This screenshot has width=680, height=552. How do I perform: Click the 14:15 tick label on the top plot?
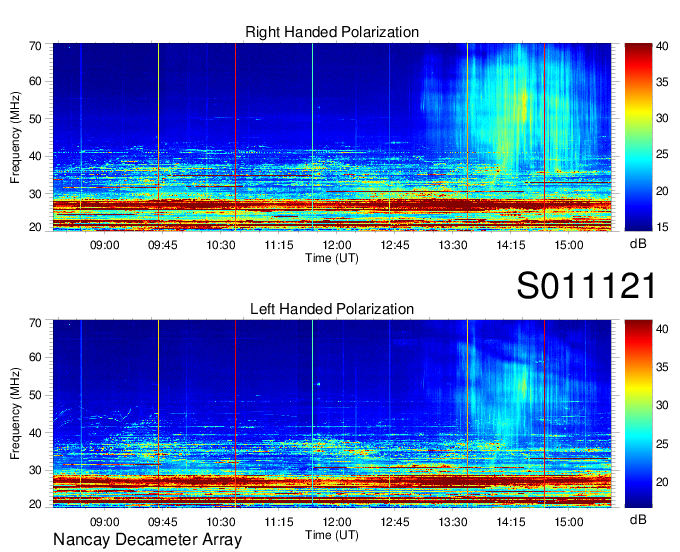point(511,245)
